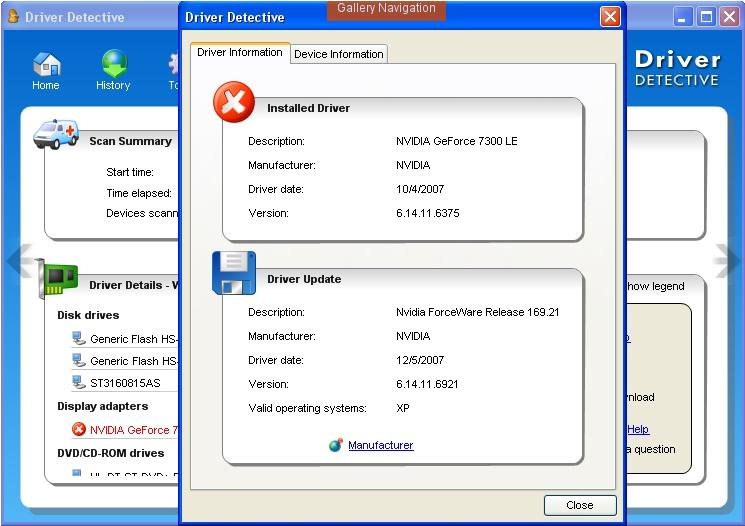
Task: Click version value 6.14.11.6921
Action: pyautogui.click(x=427, y=384)
